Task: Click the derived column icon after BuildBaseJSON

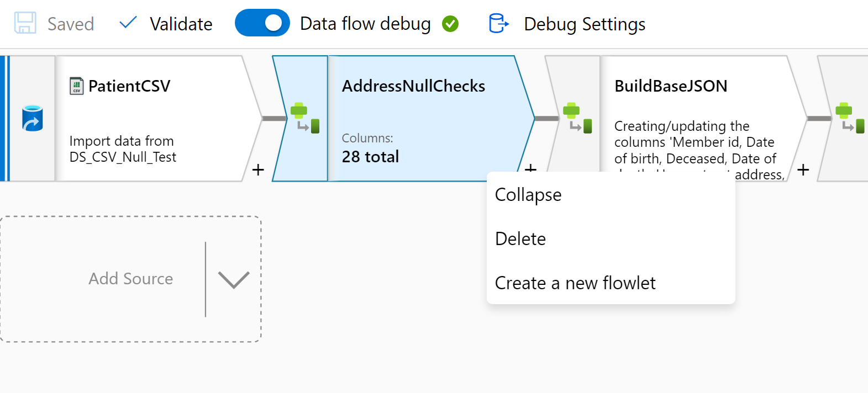Action: coord(849,118)
